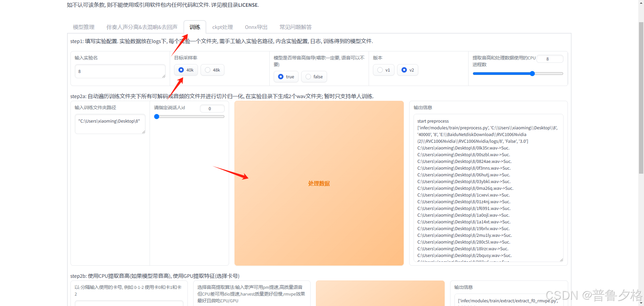Click the 说话人id number box showing 0
Viewport: 644px width, 306px height.
(212, 108)
